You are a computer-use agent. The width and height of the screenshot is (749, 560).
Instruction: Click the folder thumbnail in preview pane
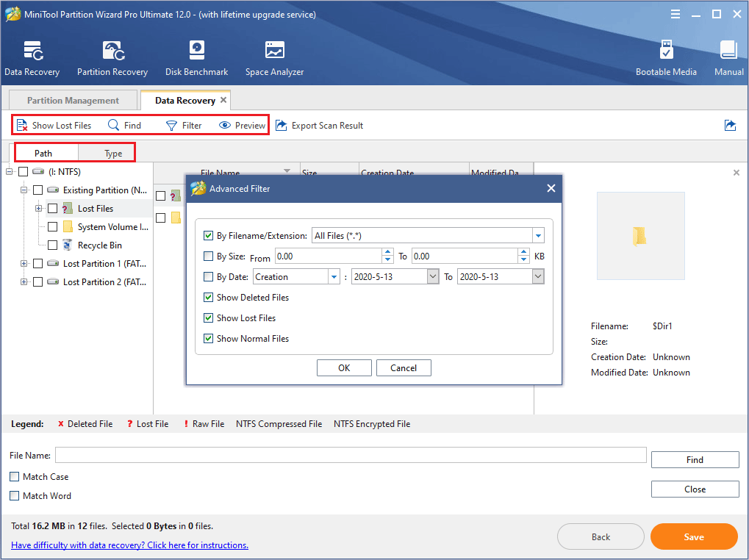coord(640,236)
